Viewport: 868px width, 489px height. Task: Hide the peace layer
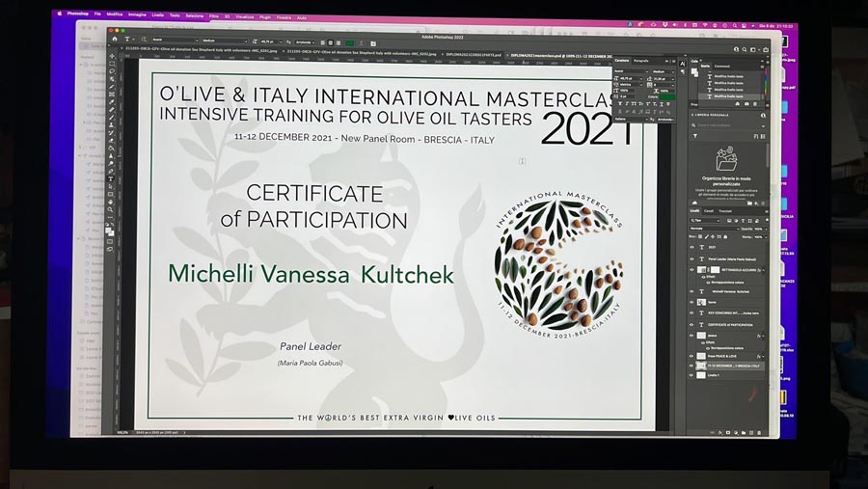[692, 335]
